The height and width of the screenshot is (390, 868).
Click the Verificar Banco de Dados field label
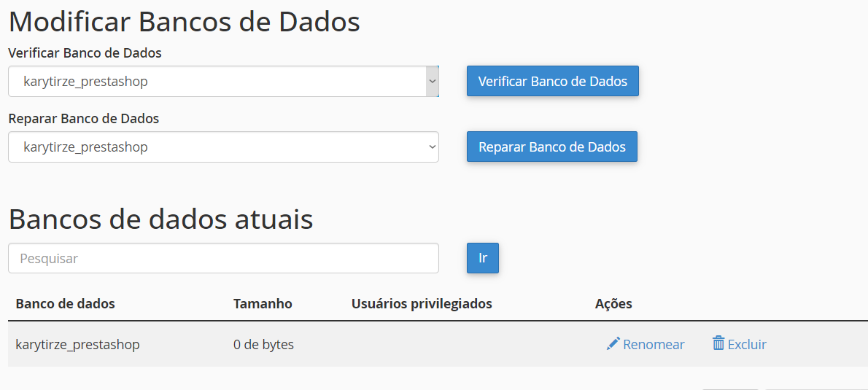coord(85,53)
